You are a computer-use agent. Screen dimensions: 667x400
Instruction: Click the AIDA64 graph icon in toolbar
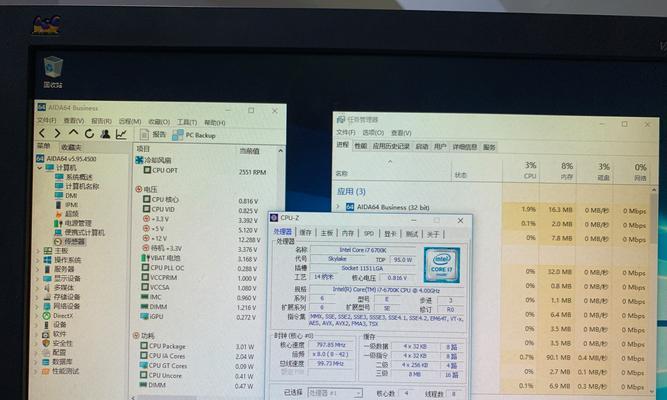[x=121, y=134]
